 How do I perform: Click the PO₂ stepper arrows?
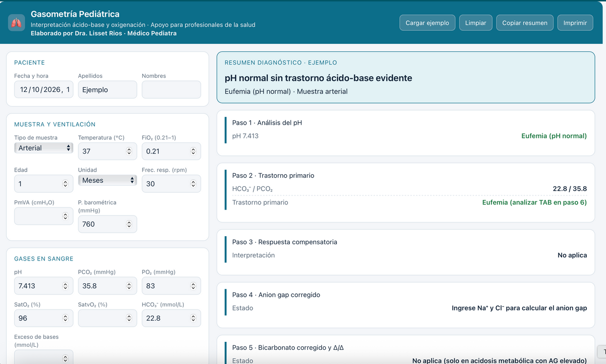193,286
